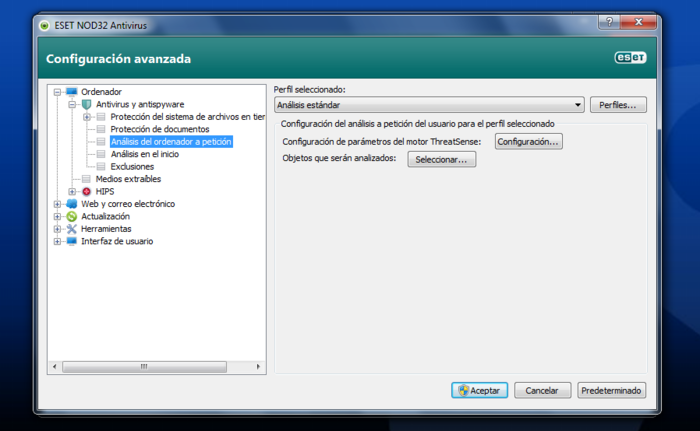The height and width of the screenshot is (431, 700).
Task: Close the Configuración avanzada window
Action: [x=639, y=21]
